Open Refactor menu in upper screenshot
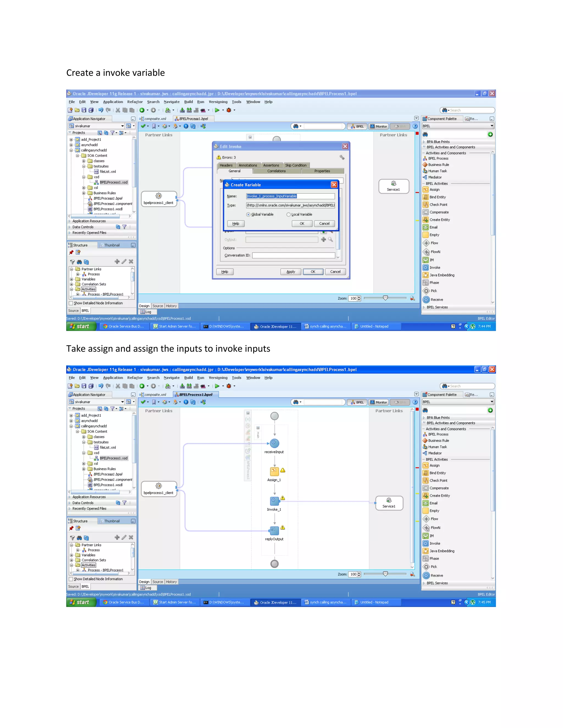 135,102
